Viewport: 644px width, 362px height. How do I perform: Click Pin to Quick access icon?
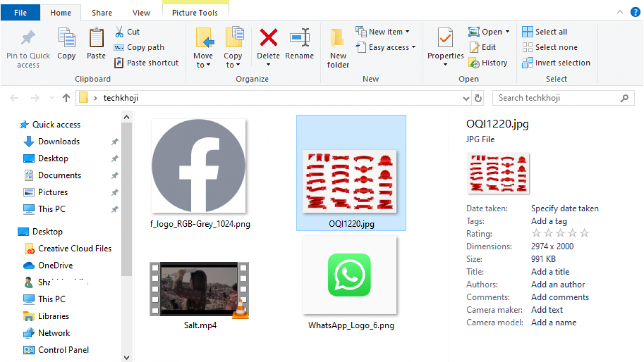[x=28, y=38]
